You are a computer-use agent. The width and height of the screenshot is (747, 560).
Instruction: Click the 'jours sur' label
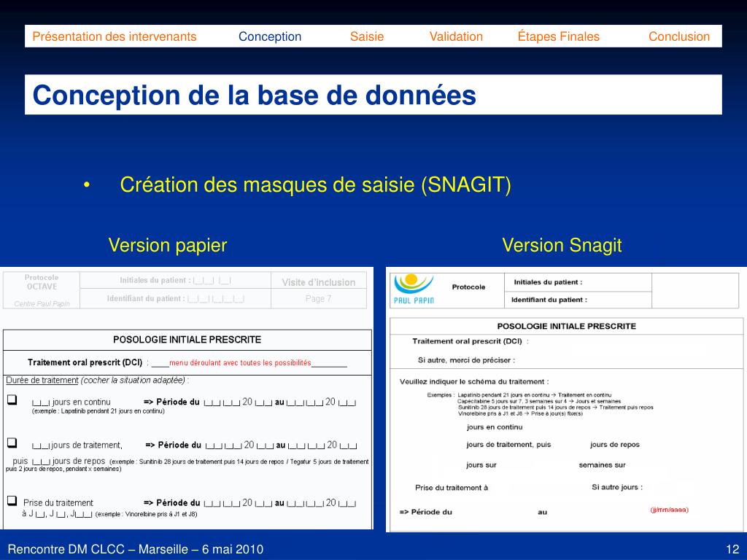pyautogui.click(x=481, y=465)
